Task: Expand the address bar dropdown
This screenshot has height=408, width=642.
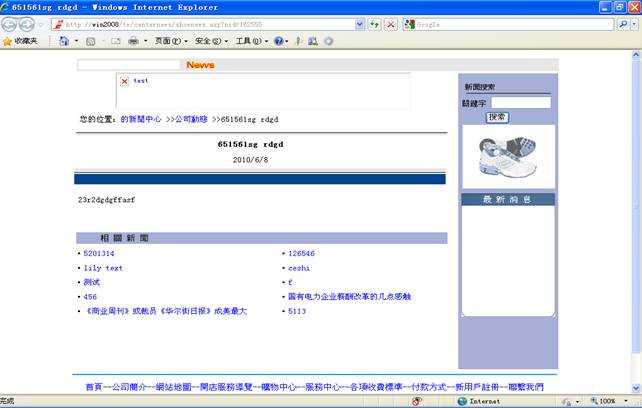Action: [360, 24]
